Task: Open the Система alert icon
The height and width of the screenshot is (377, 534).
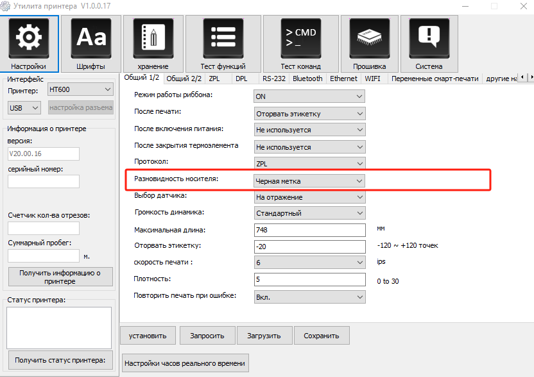Action: [x=429, y=44]
